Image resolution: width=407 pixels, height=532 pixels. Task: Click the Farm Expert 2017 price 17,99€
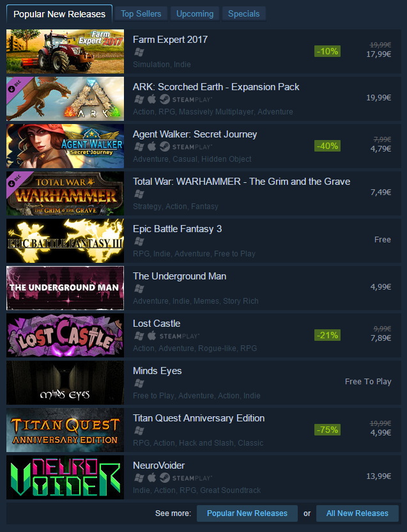(x=379, y=54)
